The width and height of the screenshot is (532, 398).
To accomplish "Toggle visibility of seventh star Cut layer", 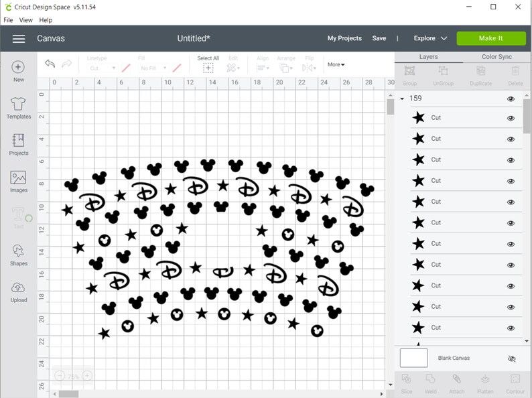I will [x=511, y=245].
